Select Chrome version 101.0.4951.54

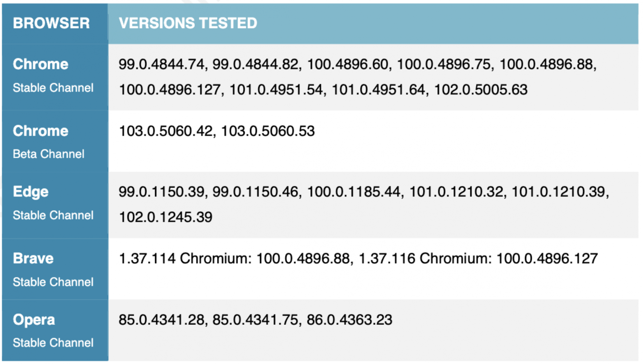click(x=276, y=90)
